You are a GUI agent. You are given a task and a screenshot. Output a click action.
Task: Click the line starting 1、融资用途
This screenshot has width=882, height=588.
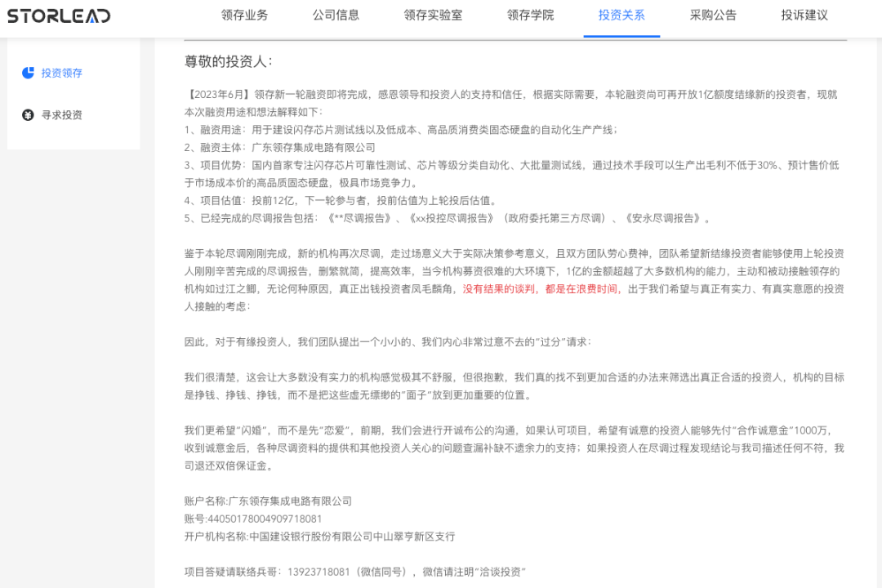click(401, 130)
